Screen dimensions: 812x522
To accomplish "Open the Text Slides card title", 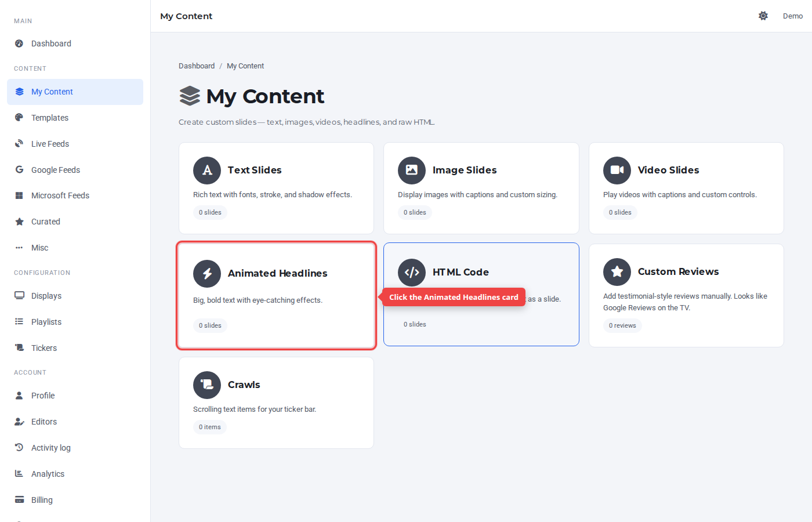I will (x=255, y=170).
